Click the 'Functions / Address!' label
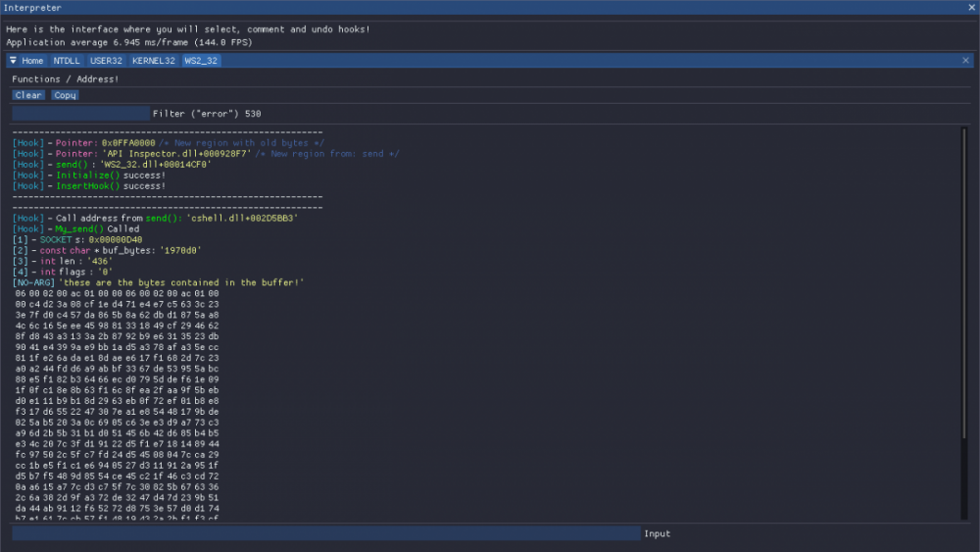The width and height of the screenshot is (980, 552). (x=65, y=79)
